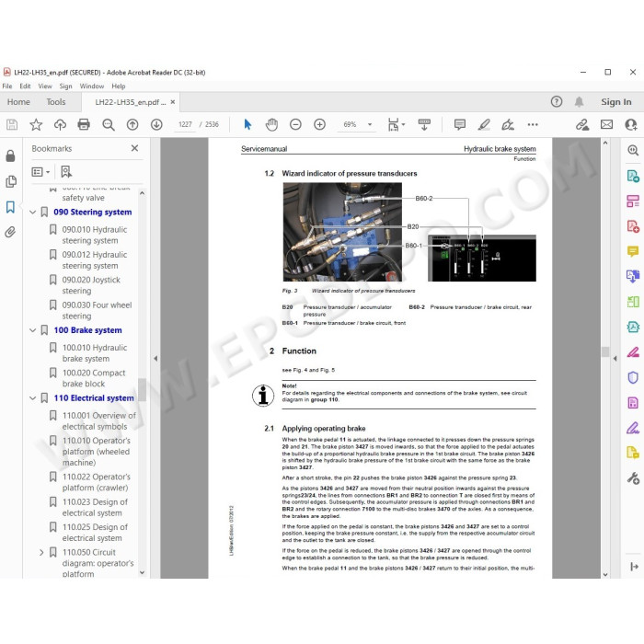
Task: Open the File menu
Action: [7, 86]
